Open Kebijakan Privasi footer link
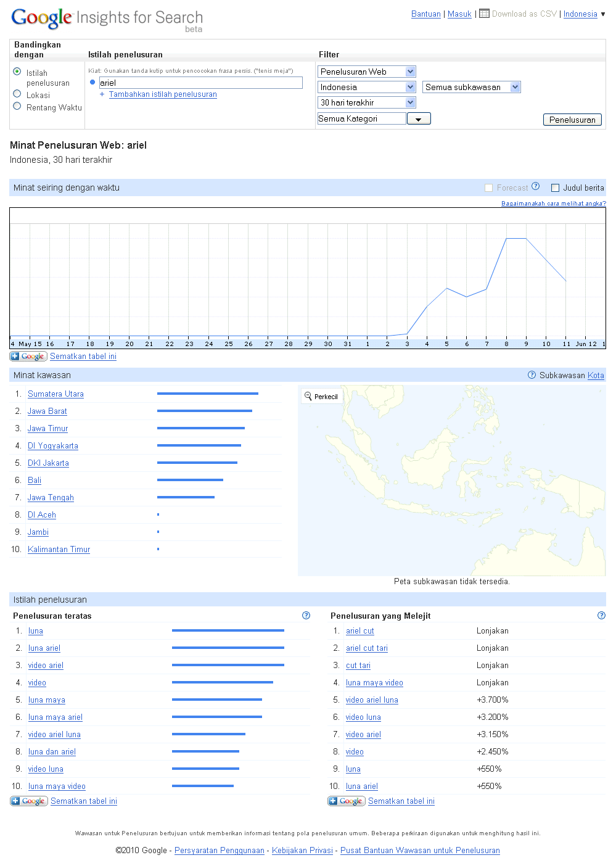 pos(302,851)
